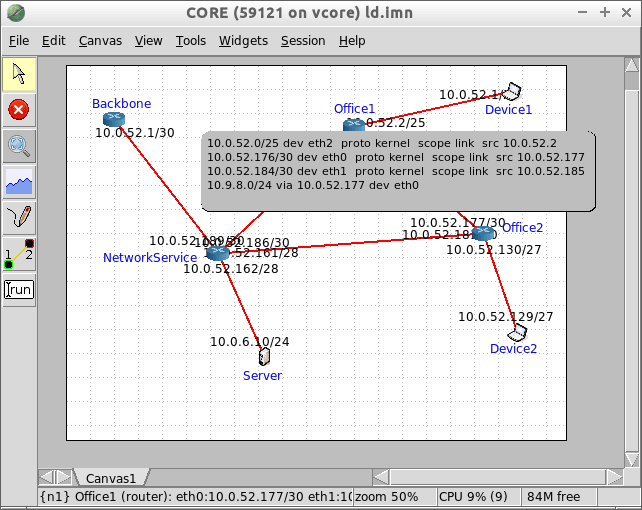Stop the session with red X button
The image size is (642, 510).
pyautogui.click(x=19, y=110)
